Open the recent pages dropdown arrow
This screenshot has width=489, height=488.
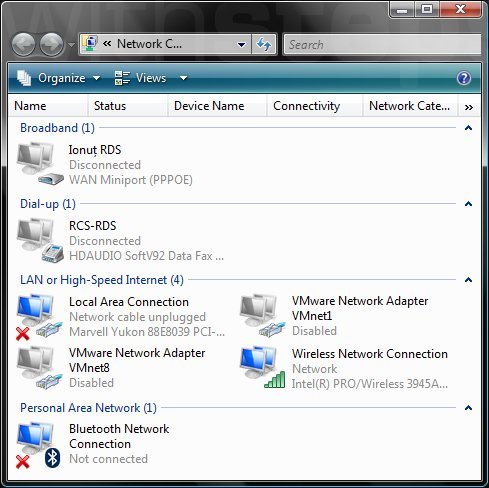click(71, 44)
